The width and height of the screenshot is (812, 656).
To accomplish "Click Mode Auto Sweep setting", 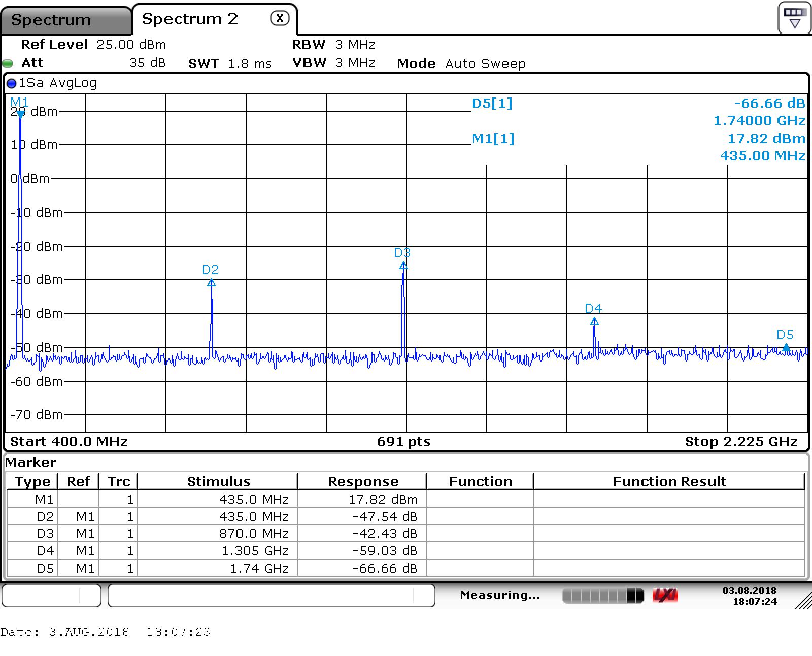I will point(461,63).
